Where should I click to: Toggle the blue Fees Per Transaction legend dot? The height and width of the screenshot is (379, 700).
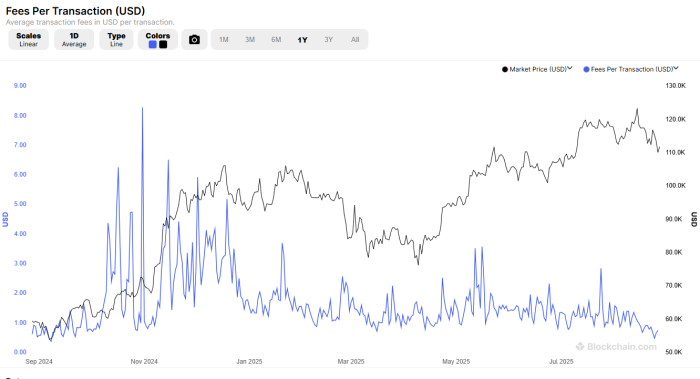(x=586, y=69)
